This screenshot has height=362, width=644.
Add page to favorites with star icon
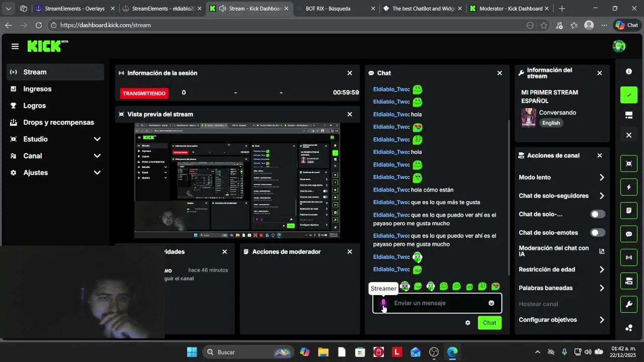coord(544,25)
